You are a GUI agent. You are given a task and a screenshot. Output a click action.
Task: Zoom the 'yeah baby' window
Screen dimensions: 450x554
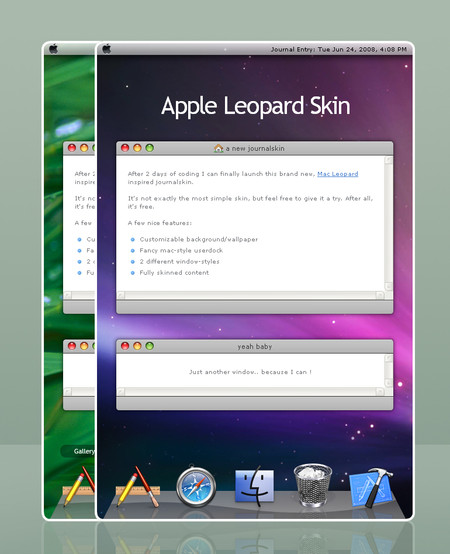(x=149, y=346)
